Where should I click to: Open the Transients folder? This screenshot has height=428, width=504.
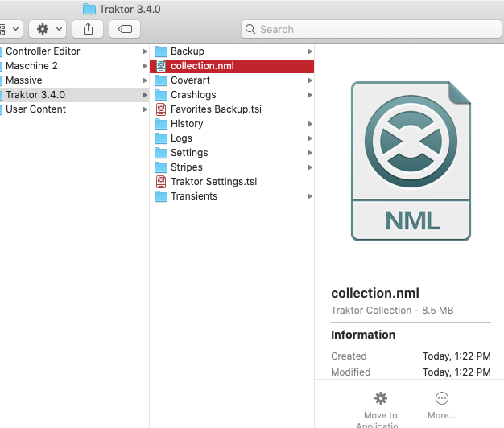pyautogui.click(x=193, y=196)
